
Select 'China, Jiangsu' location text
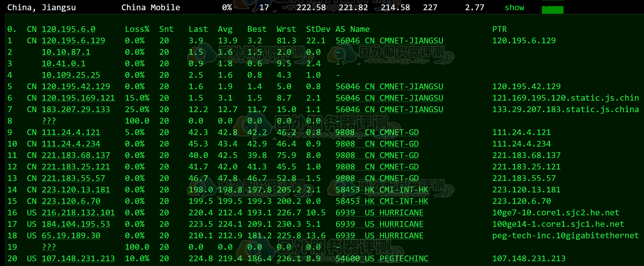coord(42,7)
